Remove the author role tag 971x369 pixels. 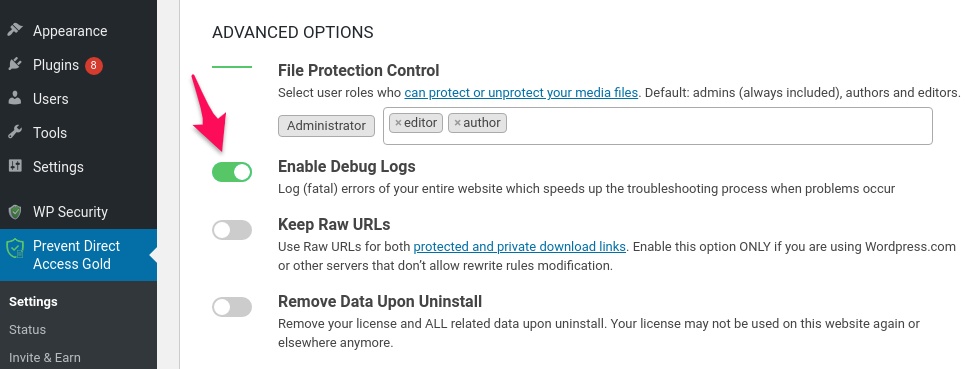click(x=457, y=123)
